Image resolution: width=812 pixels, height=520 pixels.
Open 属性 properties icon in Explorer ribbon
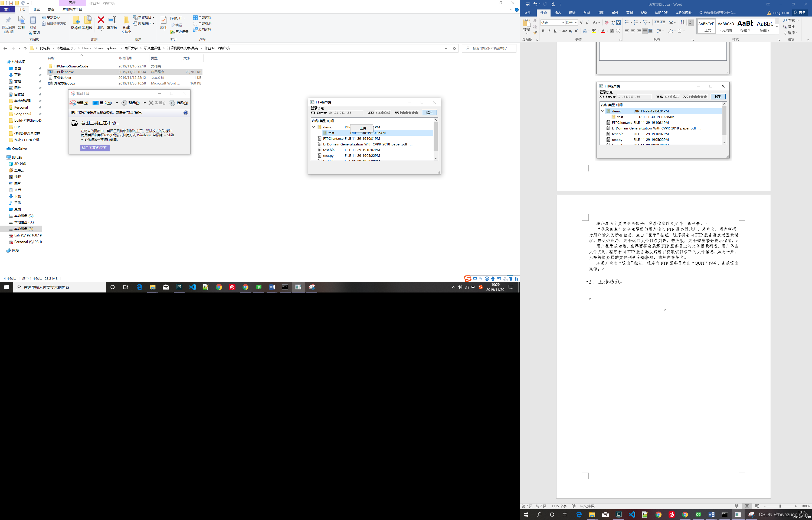[x=163, y=23]
